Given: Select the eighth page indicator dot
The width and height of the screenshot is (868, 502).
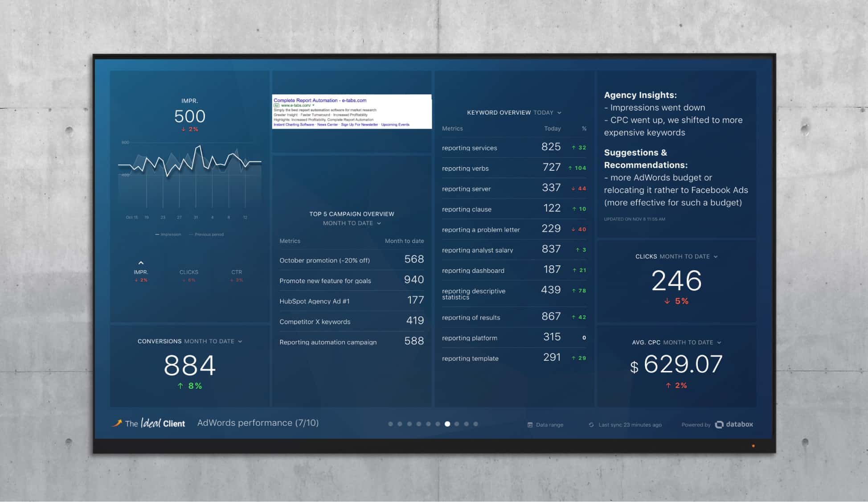Looking at the screenshot, I should [x=457, y=424].
